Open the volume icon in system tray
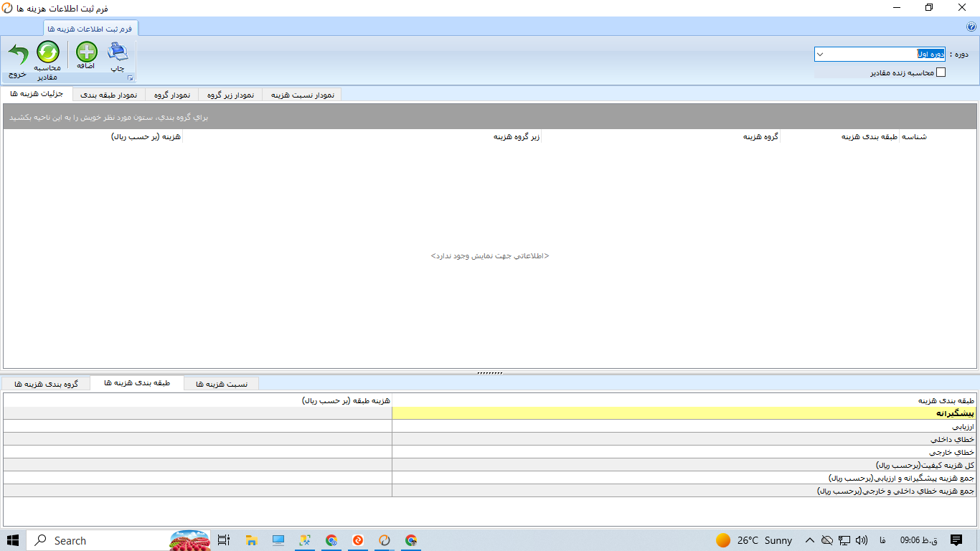 click(x=862, y=540)
